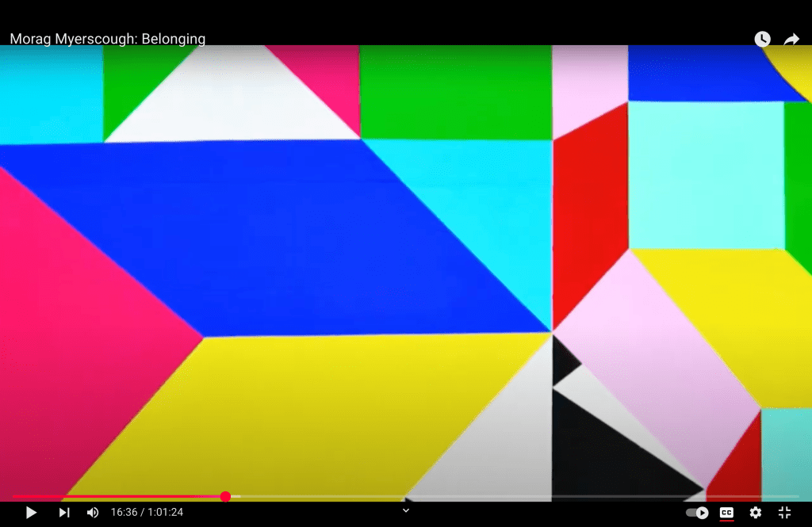This screenshot has height=527, width=812.
Task: Seek back within the red played portion
Action: (x=119, y=497)
